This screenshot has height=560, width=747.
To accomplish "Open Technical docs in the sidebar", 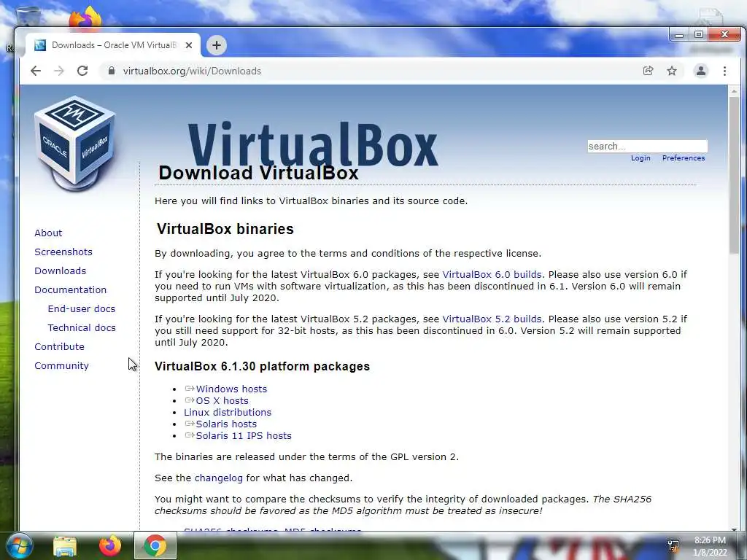I will point(82,327).
